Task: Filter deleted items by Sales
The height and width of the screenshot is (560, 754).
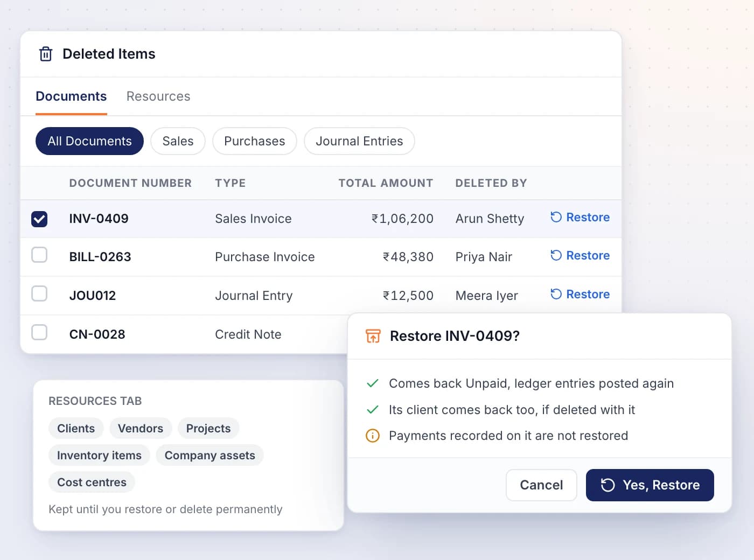Action: 178,141
